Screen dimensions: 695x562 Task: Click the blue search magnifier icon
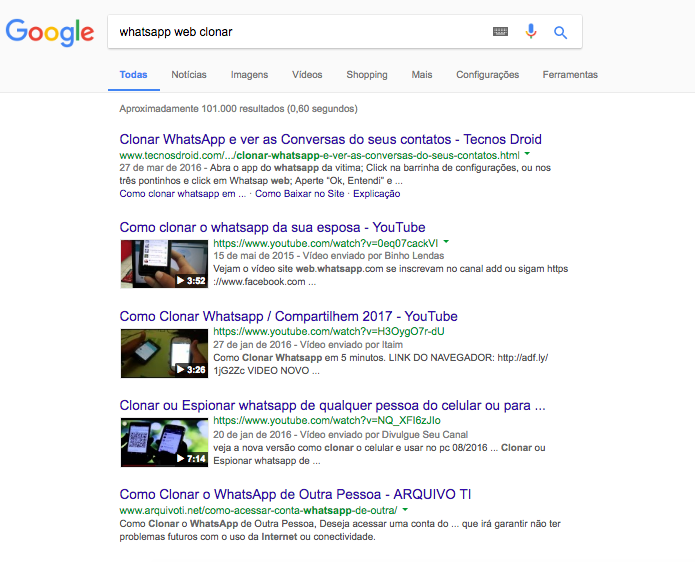click(560, 32)
